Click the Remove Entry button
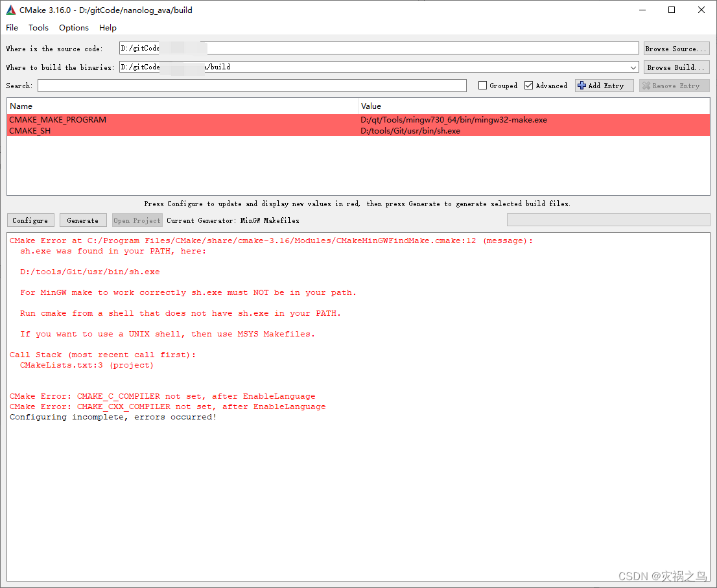The height and width of the screenshot is (588, 717). coord(674,86)
